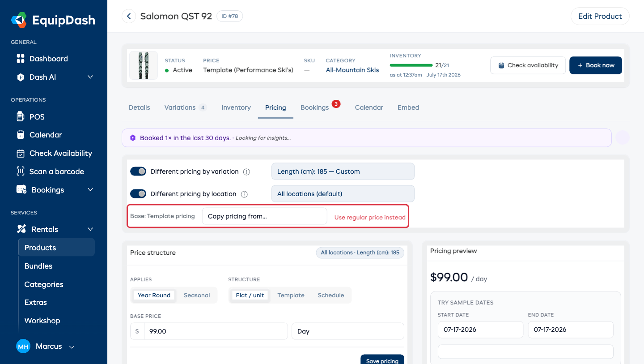The width and height of the screenshot is (644, 364).
Task: Switch to the Embed tab
Action: coord(408,107)
